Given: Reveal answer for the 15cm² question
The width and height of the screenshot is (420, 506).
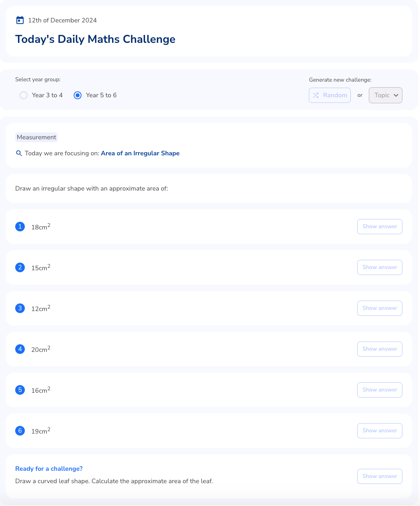Looking at the screenshot, I should click(x=380, y=267).
